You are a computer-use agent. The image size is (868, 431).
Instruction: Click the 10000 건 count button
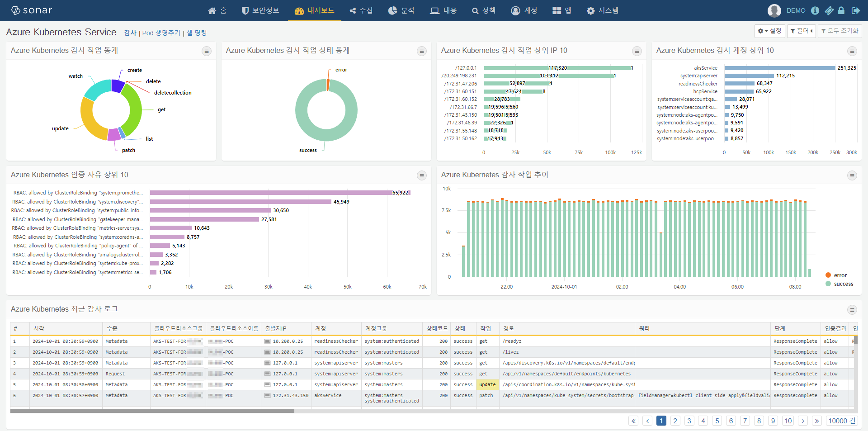point(842,421)
